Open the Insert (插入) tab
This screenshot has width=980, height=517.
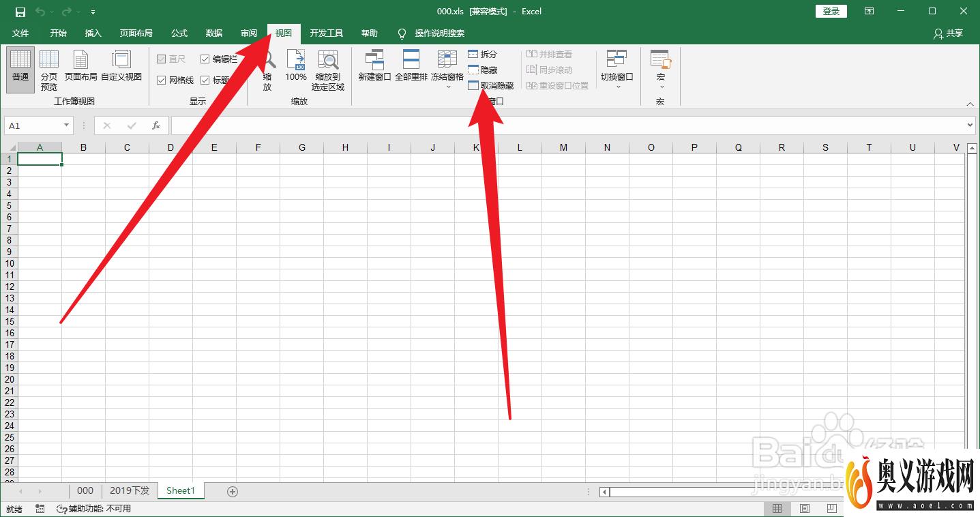(x=93, y=33)
